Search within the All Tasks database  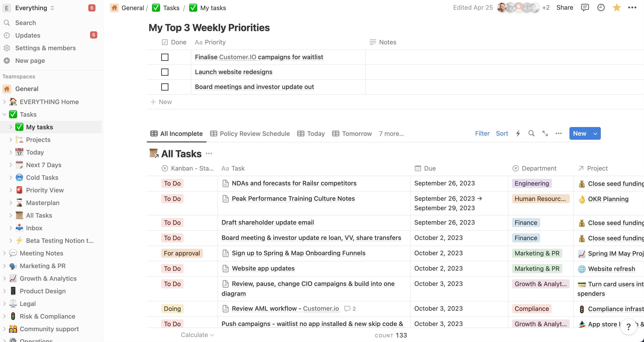531,133
